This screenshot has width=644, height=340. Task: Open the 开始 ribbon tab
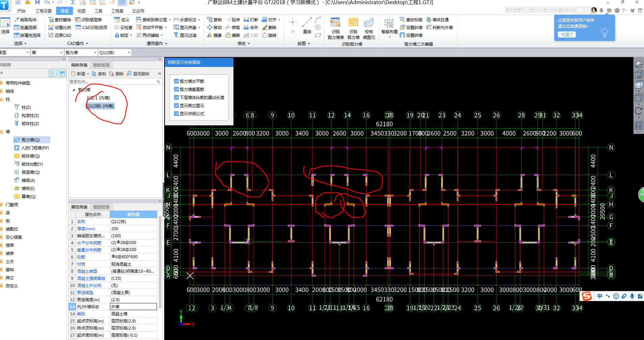(21, 11)
